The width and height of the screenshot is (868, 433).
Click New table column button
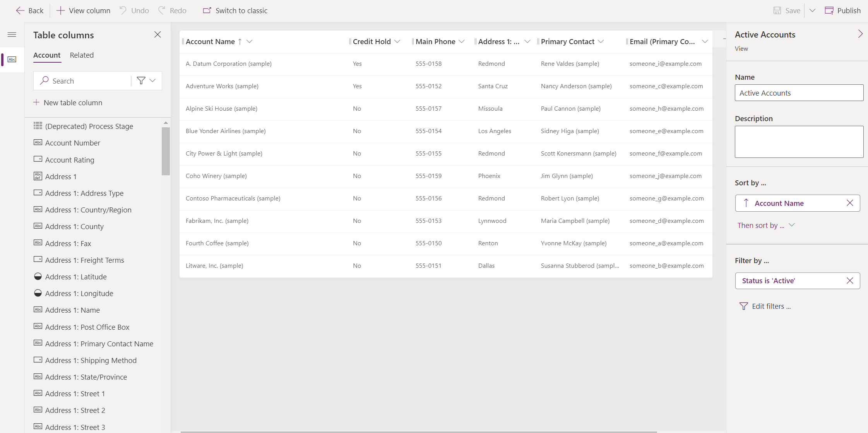point(68,102)
